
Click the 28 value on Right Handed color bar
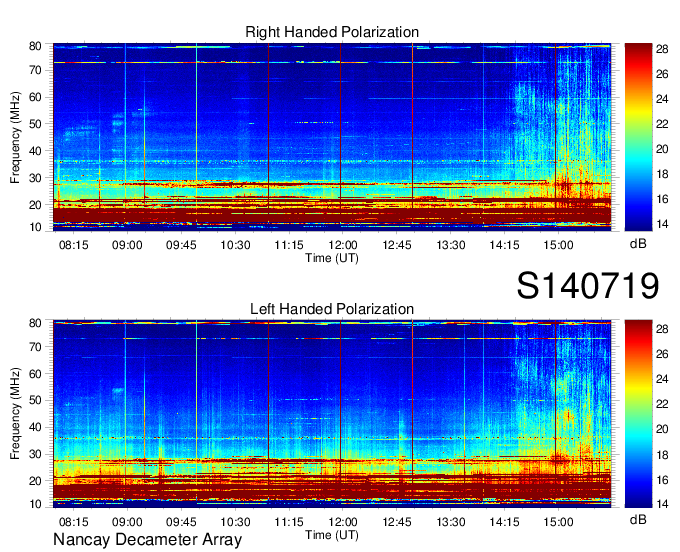(x=662, y=49)
